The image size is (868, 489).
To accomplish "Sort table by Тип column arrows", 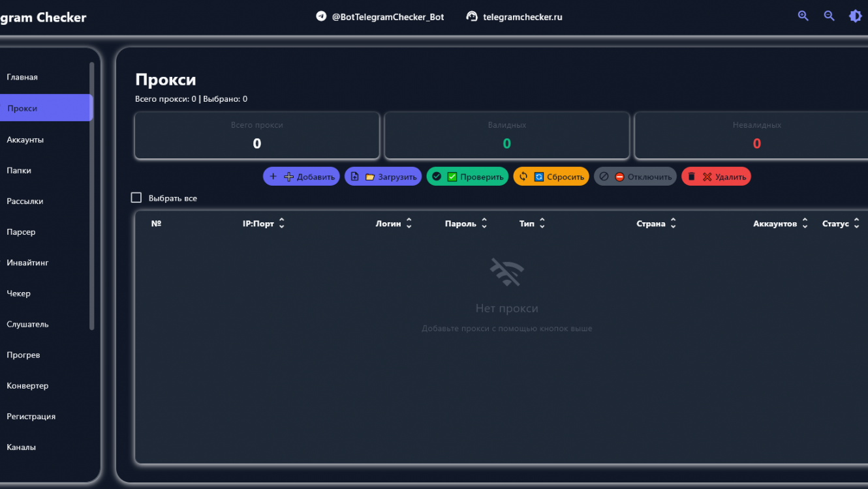I will pos(542,224).
